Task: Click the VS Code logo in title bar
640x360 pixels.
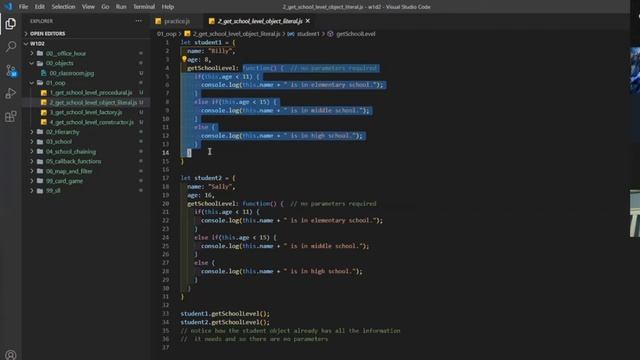Action: [8, 7]
